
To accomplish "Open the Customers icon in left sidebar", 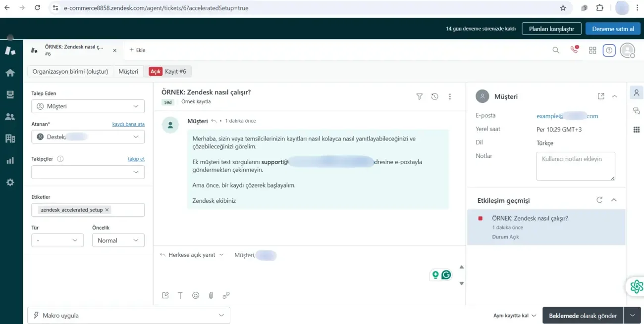I will (x=10, y=117).
